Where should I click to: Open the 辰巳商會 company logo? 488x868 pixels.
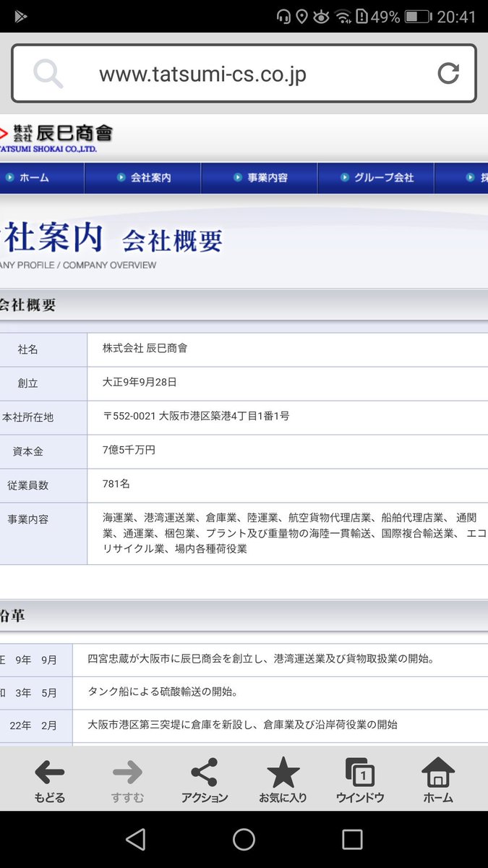56,137
